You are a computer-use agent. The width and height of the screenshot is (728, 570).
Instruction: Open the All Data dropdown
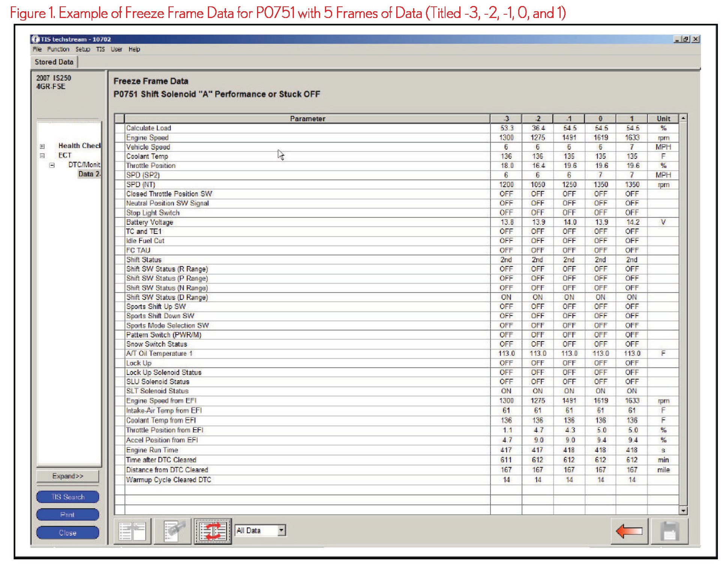click(281, 530)
